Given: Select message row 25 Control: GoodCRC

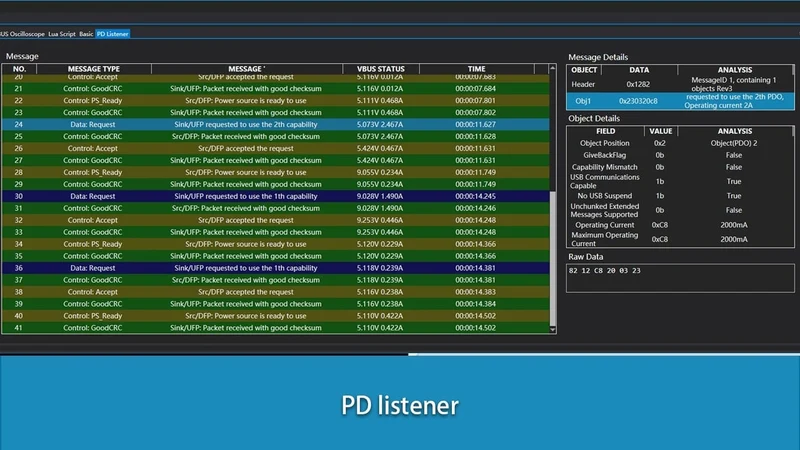Looking at the screenshot, I should click(x=276, y=137).
